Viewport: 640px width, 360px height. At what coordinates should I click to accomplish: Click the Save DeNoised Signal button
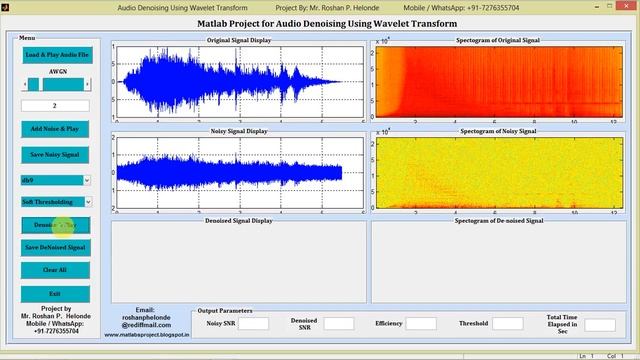point(56,248)
